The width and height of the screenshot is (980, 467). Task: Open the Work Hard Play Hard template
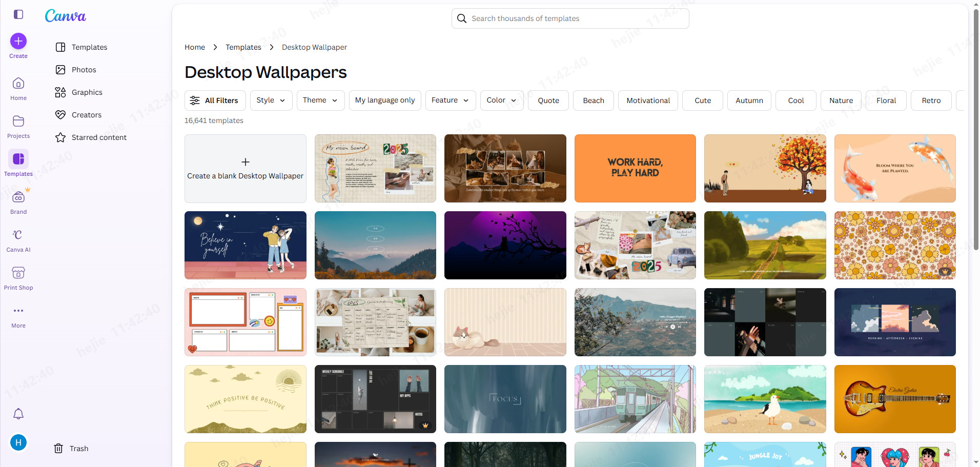coord(635,168)
